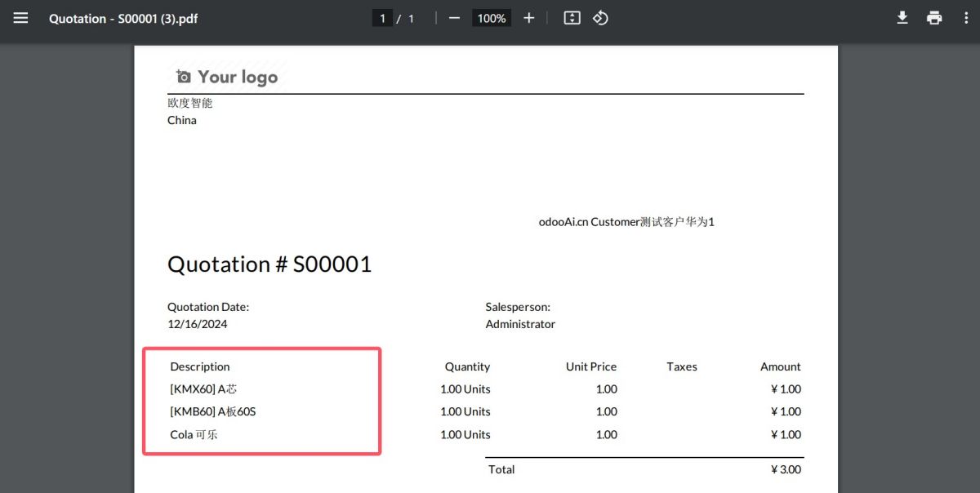
Task: Click the fit to page icon
Action: point(572,18)
